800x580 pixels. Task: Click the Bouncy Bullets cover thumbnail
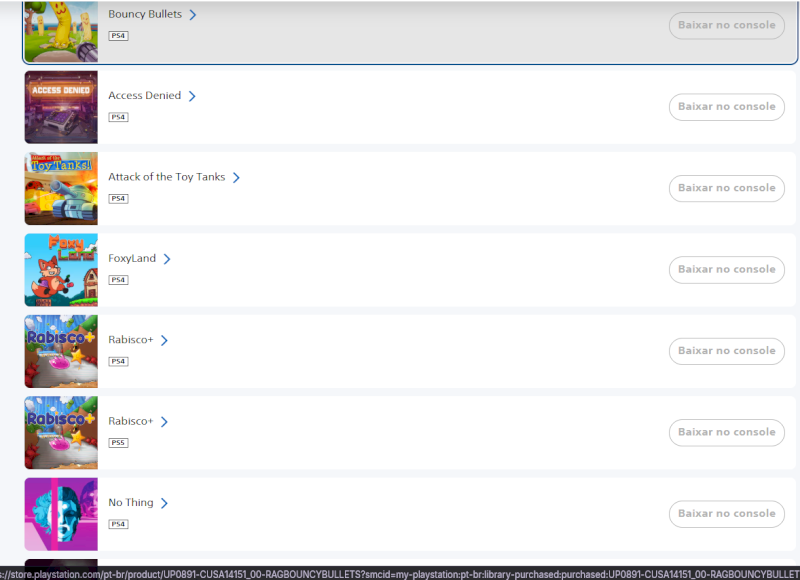point(61,31)
